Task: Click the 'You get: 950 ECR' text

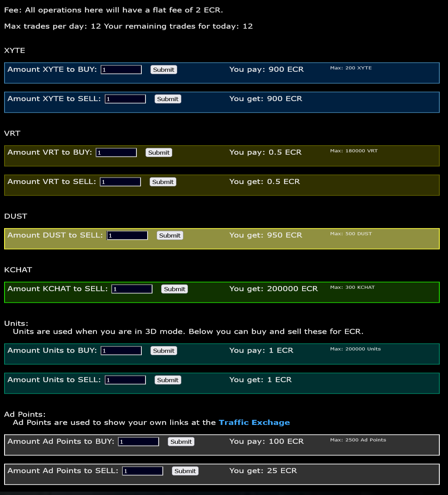Action: click(x=266, y=235)
